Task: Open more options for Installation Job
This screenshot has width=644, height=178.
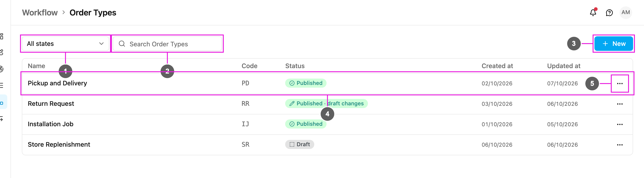Action: tap(619, 124)
